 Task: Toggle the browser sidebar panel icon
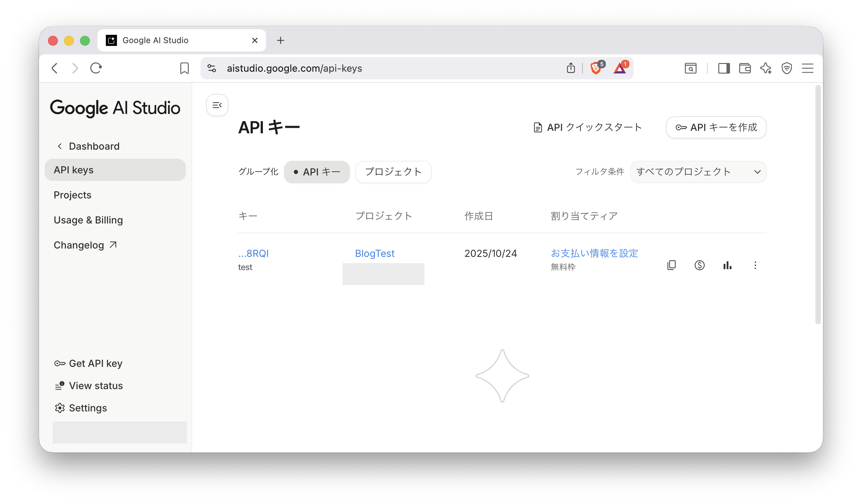click(x=724, y=68)
